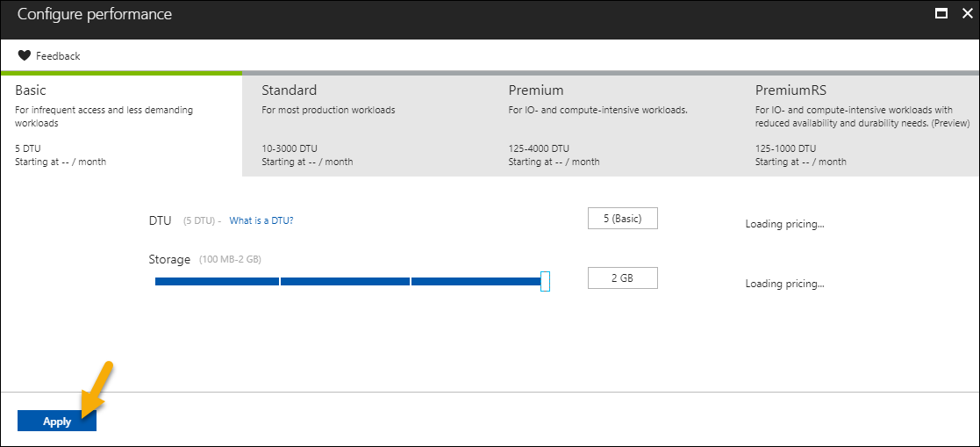Switch to the Standard tier tab
Screen dimensions: 980x447
(365, 126)
